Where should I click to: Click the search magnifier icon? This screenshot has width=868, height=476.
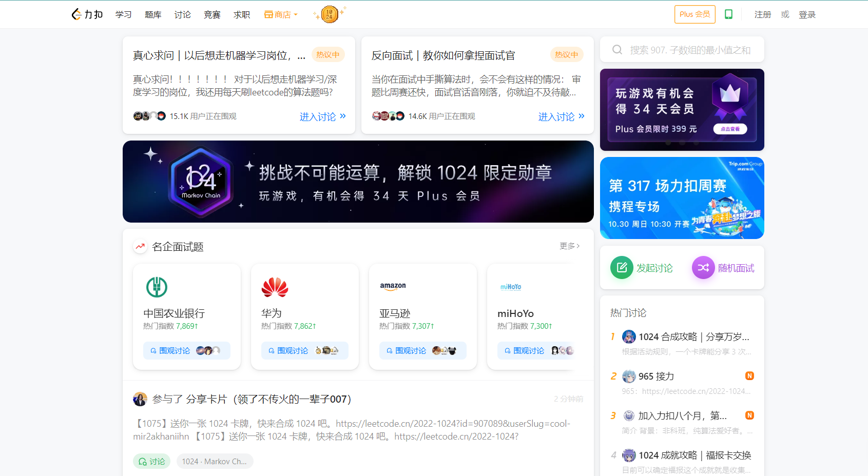(618, 50)
